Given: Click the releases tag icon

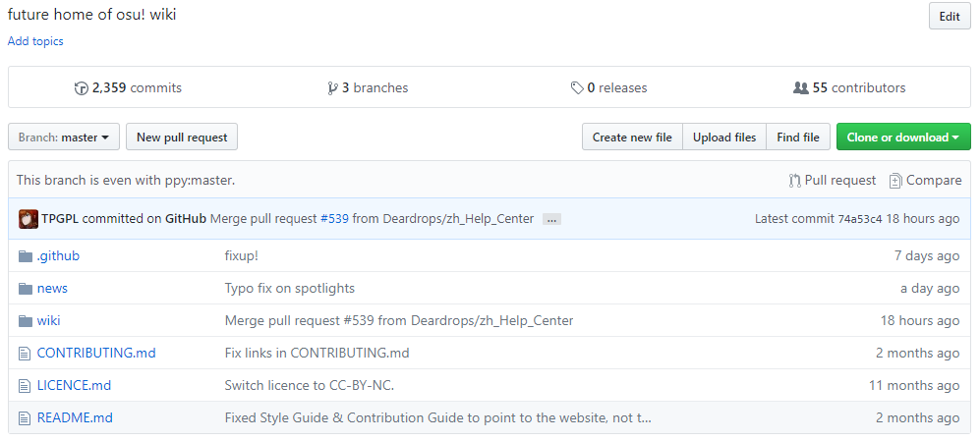Looking at the screenshot, I should tap(578, 88).
